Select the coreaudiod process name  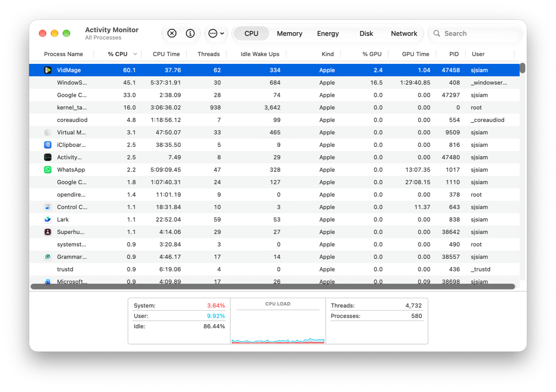tap(72, 120)
